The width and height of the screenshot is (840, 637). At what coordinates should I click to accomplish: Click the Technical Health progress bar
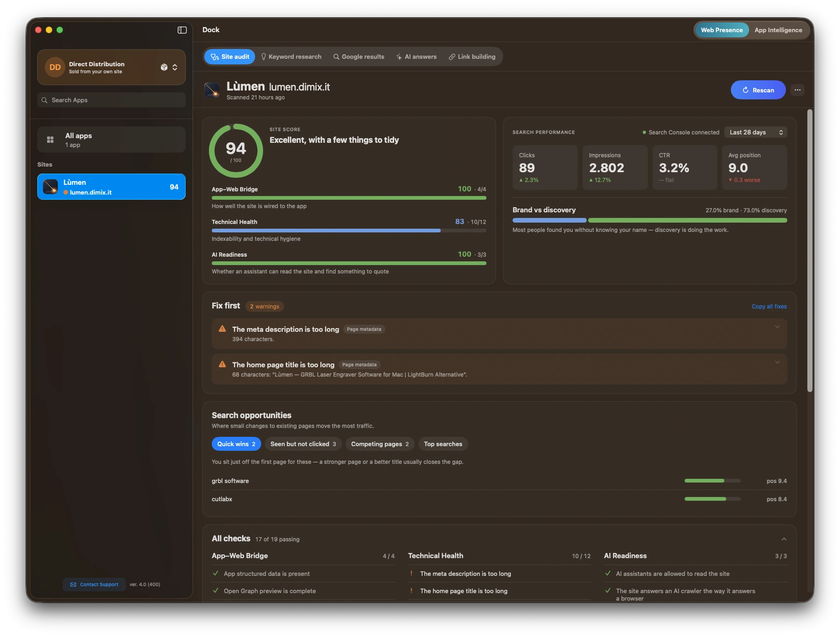tap(349, 231)
